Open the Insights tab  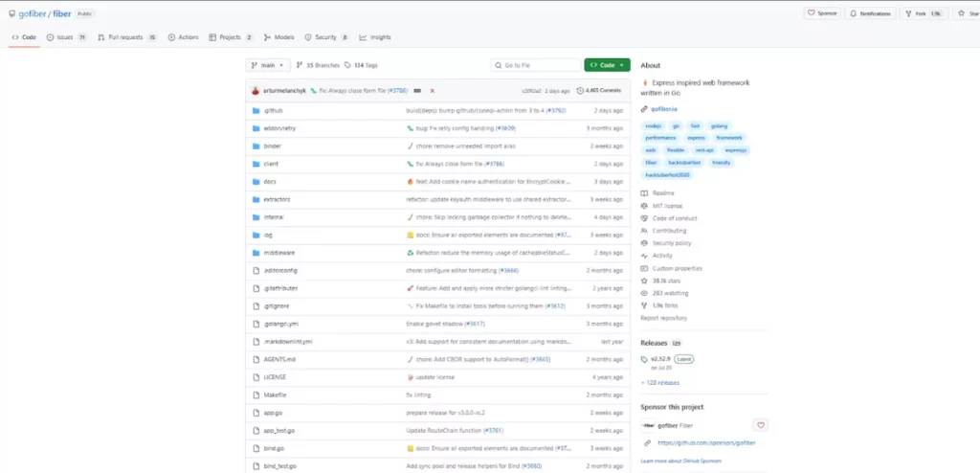click(x=375, y=37)
